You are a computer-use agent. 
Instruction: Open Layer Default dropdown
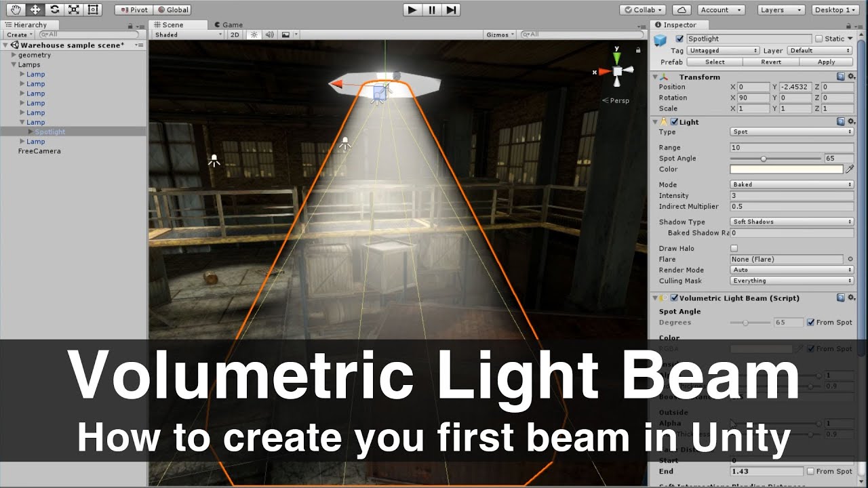(x=820, y=50)
